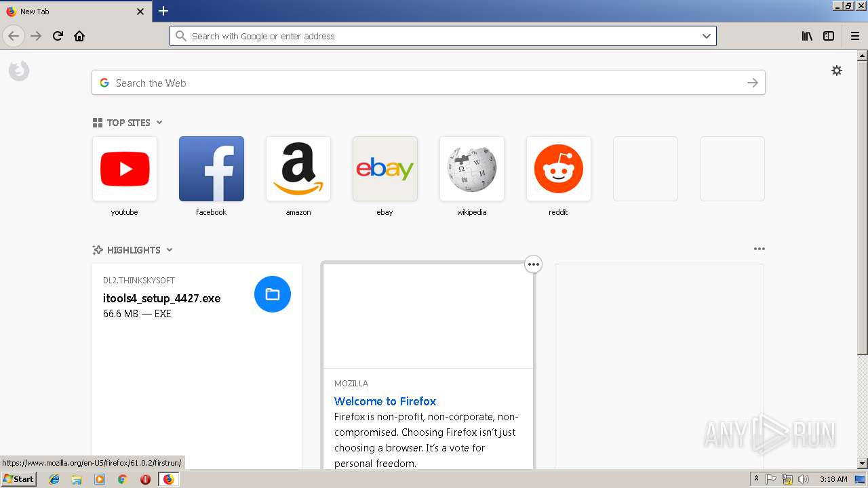Open the Action Center flag icon
Viewport: 868px width, 488px height.
(x=771, y=479)
